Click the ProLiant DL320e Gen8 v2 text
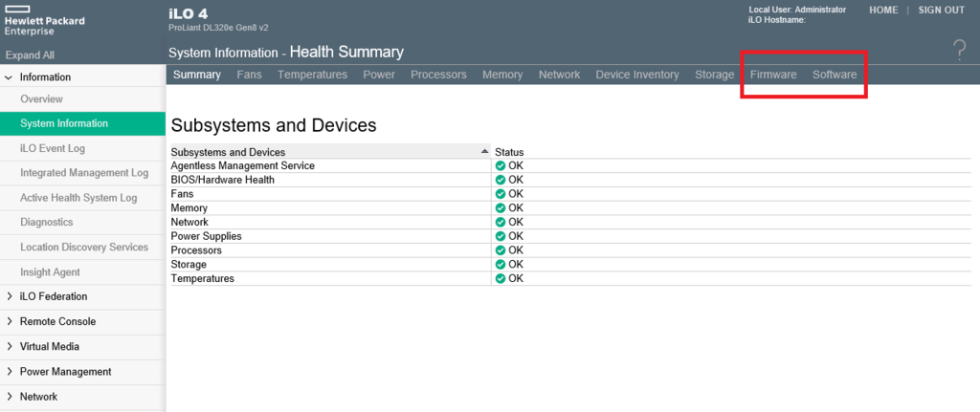This screenshot has height=412, width=980. tap(218, 28)
